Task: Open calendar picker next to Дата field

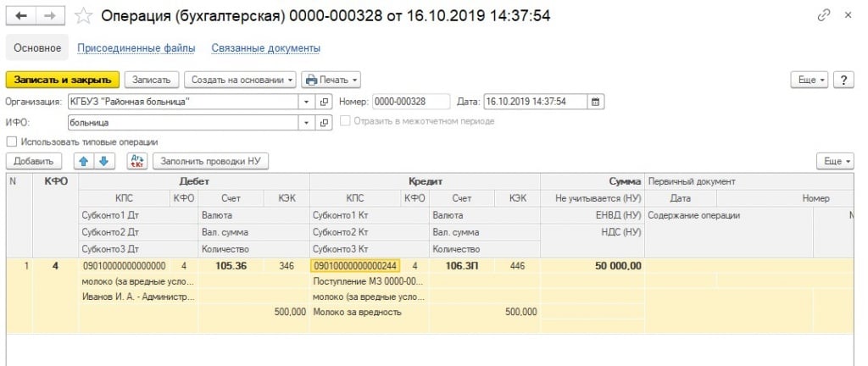Action: [x=595, y=102]
